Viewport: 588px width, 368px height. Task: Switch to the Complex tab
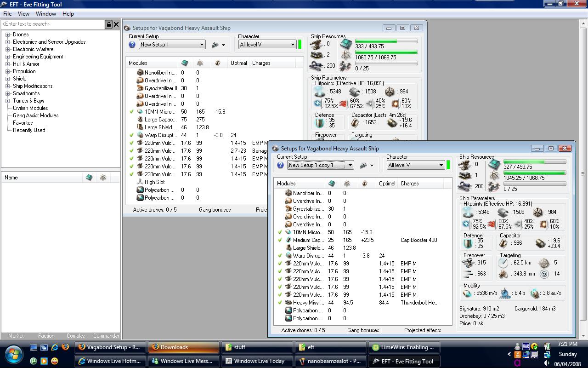pyautogui.click(x=76, y=336)
